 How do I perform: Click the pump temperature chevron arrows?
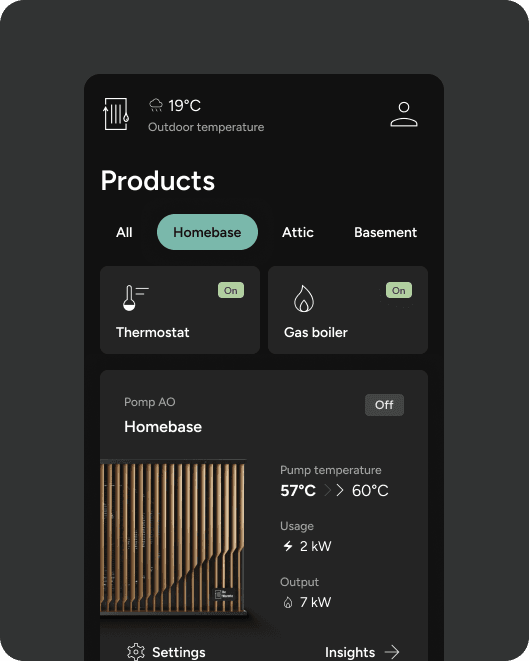(334, 490)
